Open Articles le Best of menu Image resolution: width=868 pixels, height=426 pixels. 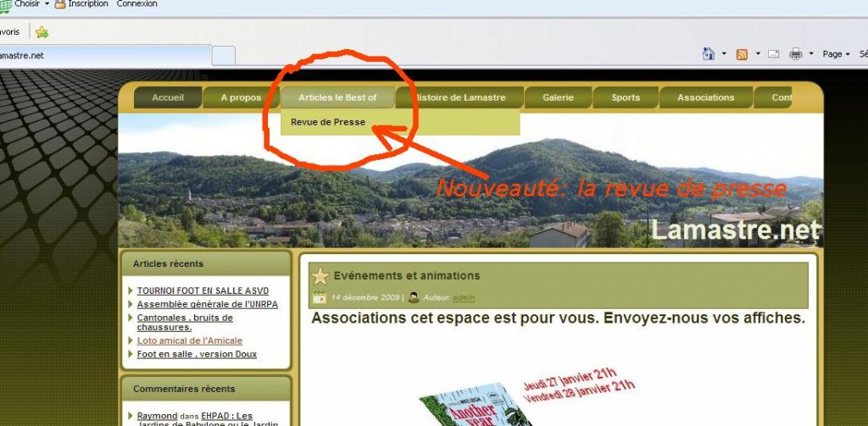(337, 97)
